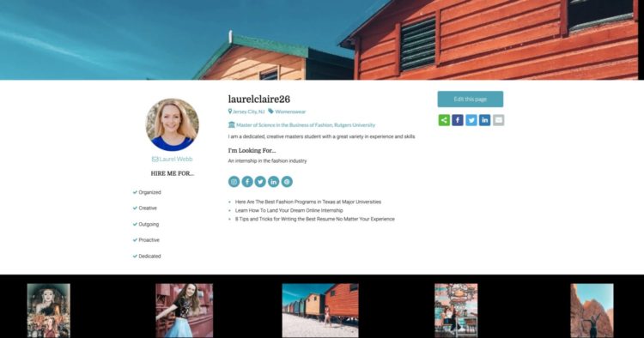
Task: Open the Laurel Webb email link
Action: point(172,160)
